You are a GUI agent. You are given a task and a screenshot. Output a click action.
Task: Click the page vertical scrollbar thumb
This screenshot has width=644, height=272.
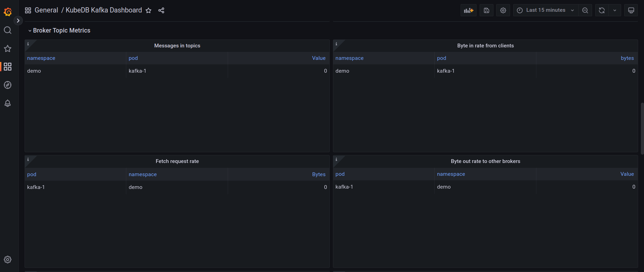[642, 128]
